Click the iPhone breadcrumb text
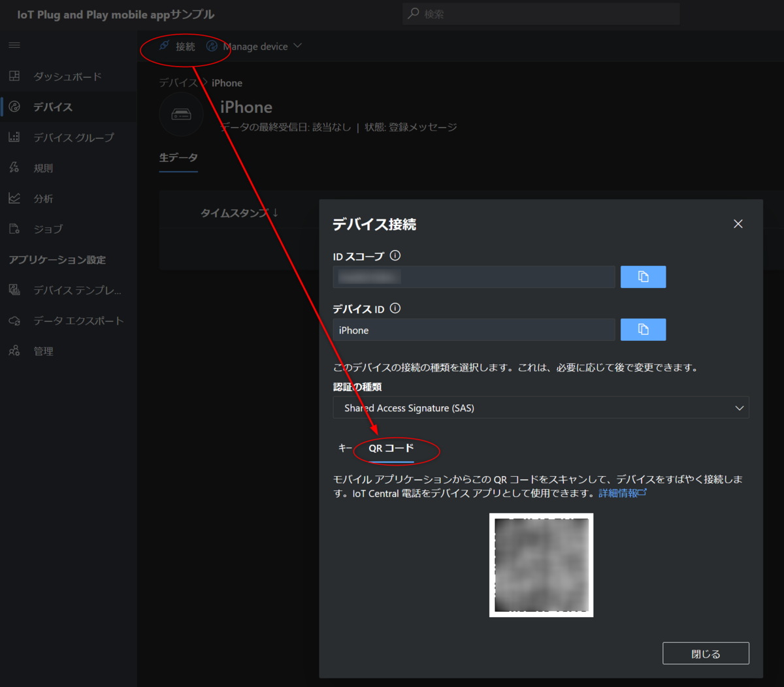 click(227, 83)
